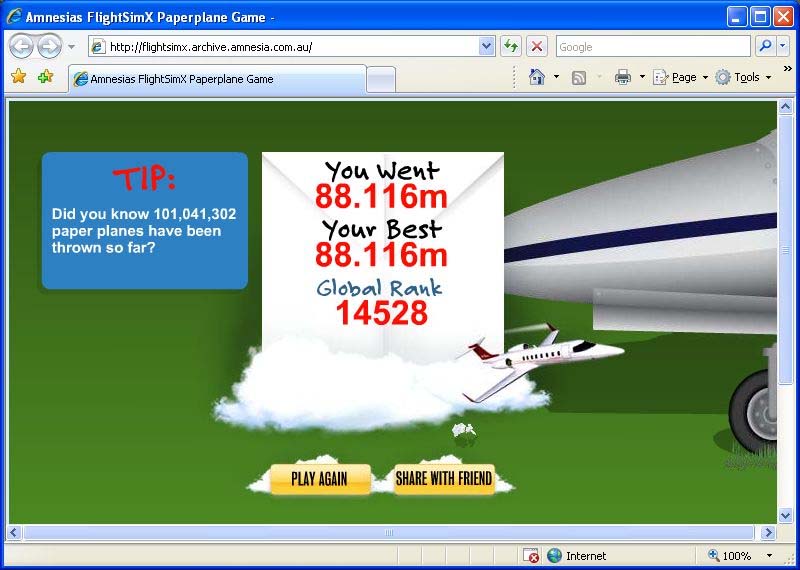Open the recent pages dropdown beside Forward
Viewport: 800px width, 570px height.
(71, 47)
